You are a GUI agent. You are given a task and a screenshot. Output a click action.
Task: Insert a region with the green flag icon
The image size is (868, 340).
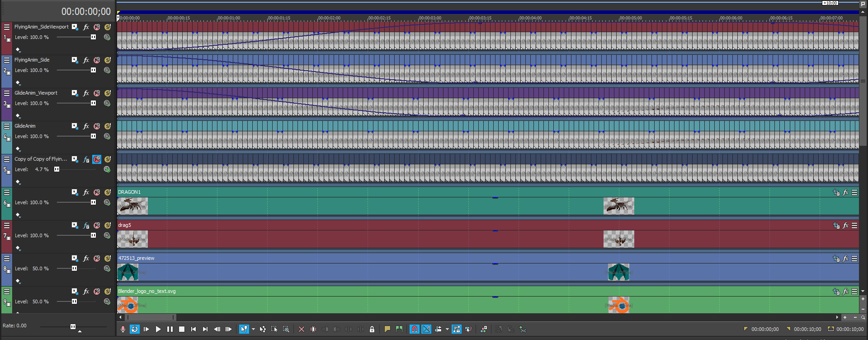tap(399, 329)
